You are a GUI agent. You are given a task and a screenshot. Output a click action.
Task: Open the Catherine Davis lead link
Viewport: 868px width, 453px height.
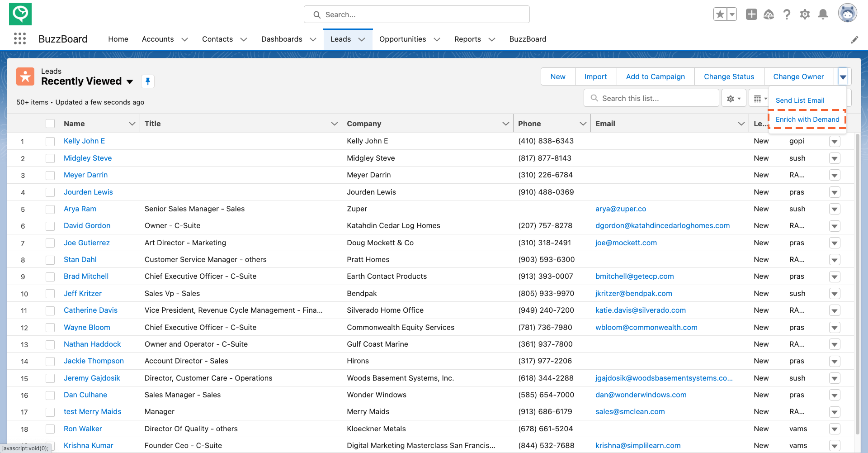coord(90,310)
